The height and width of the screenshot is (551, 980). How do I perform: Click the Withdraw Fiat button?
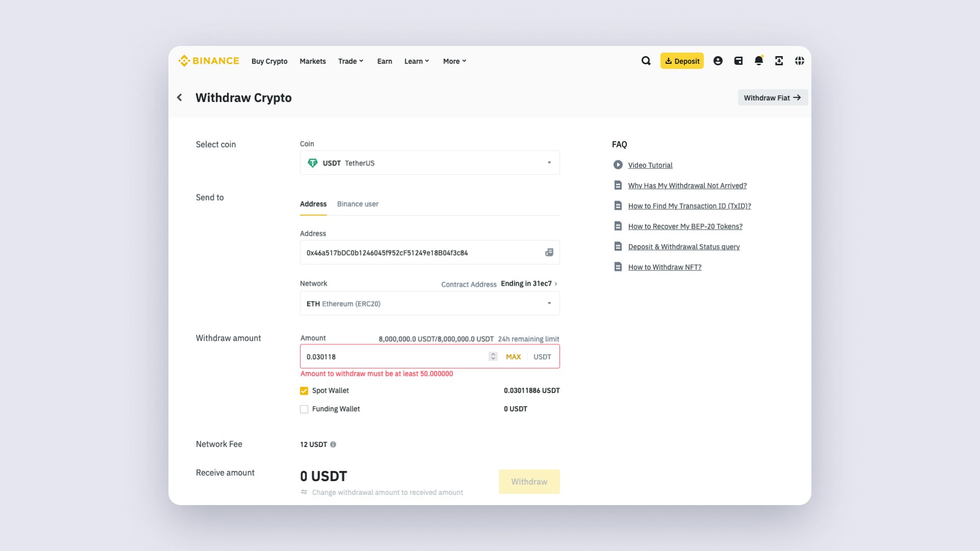click(772, 97)
